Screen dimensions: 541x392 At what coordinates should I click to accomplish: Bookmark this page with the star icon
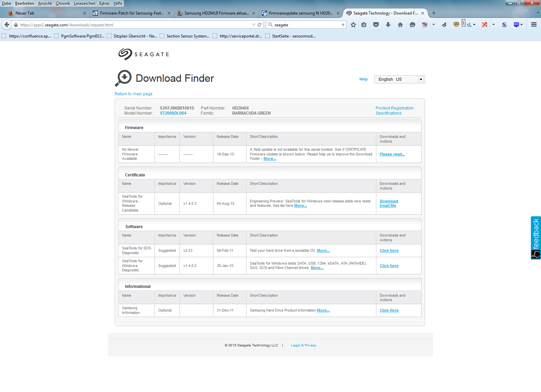(353, 25)
